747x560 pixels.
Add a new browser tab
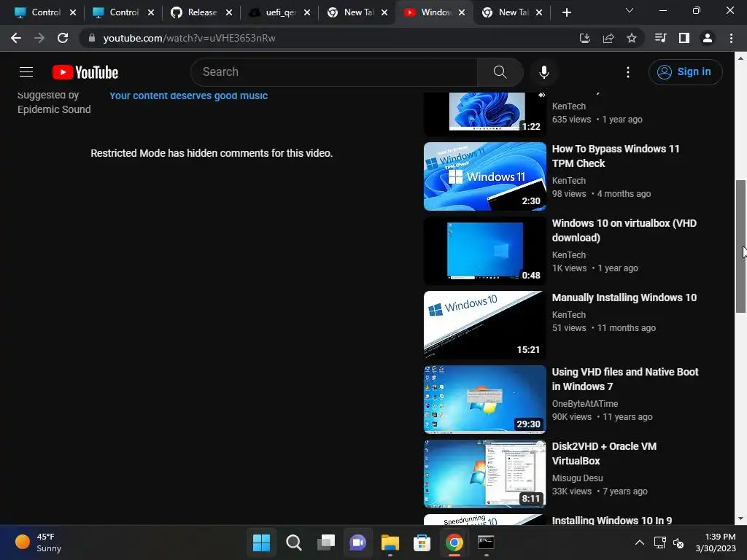[x=566, y=13]
